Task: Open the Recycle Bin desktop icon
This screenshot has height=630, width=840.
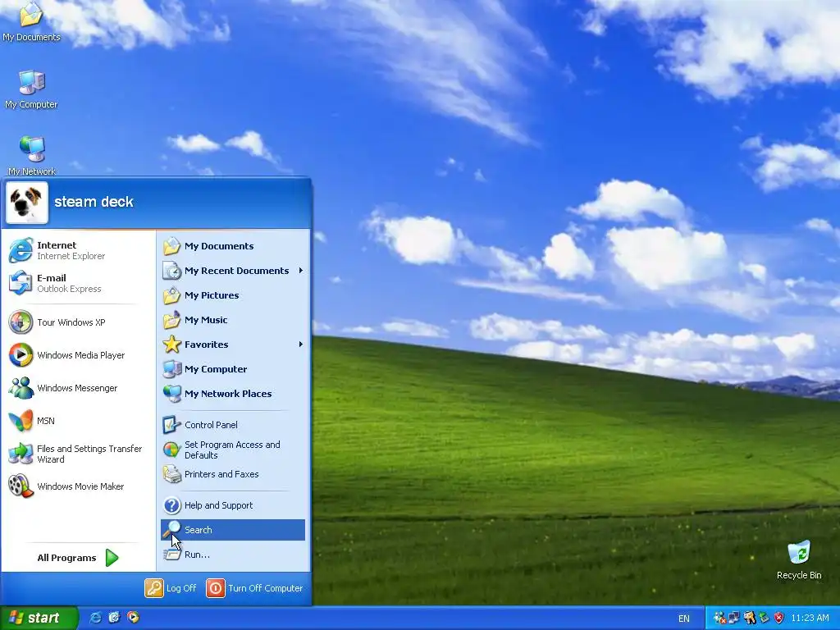Action: point(799,559)
